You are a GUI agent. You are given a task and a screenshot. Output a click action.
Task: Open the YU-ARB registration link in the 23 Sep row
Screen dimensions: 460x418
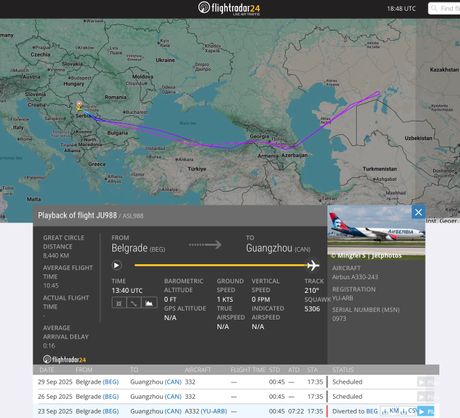(x=214, y=411)
